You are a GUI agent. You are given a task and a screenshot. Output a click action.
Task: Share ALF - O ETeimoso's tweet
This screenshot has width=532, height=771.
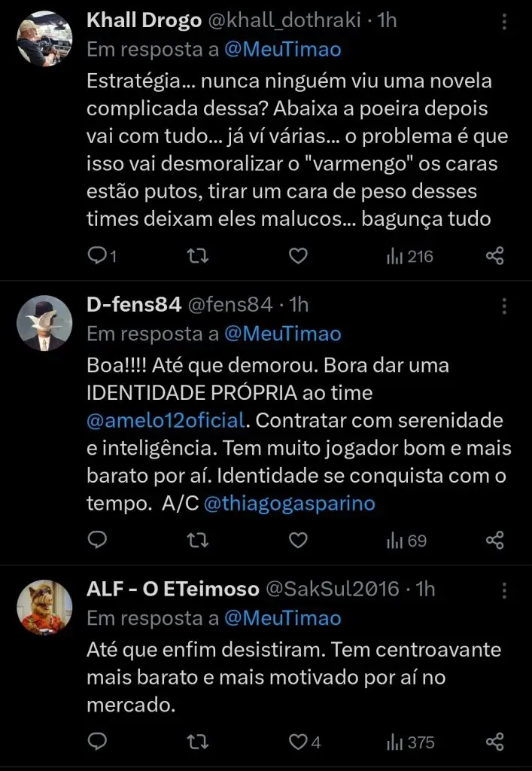coord(496,742)
